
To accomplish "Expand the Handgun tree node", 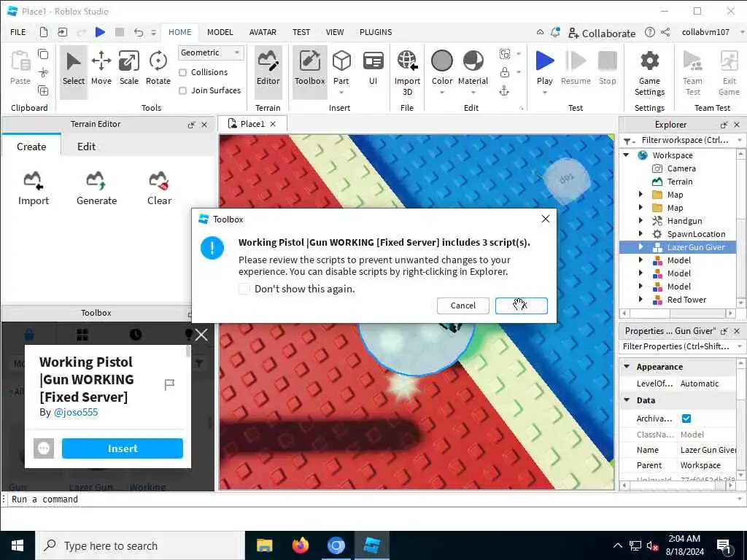I will tap(640, 220).
